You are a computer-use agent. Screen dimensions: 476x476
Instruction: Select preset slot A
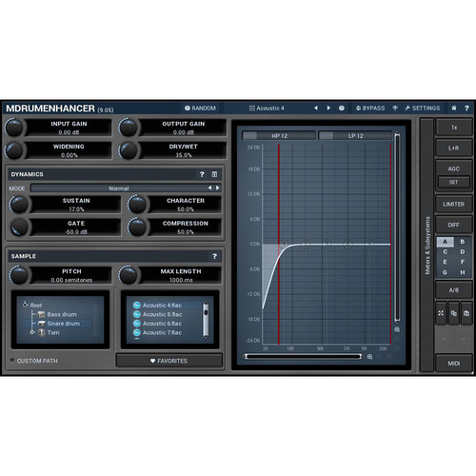446,242
